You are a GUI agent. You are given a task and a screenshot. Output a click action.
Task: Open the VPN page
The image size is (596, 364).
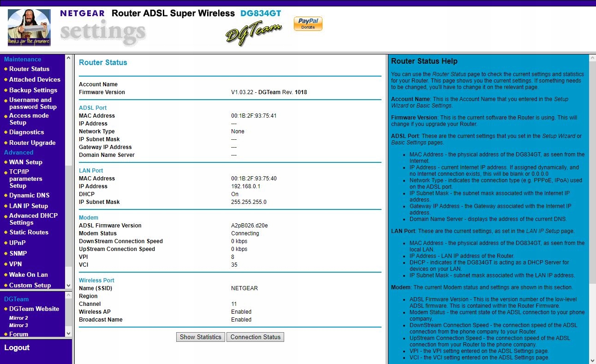pos(16,264)
